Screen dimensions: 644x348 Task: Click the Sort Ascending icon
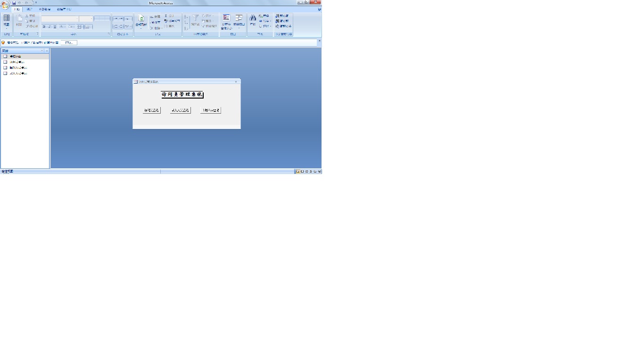coord(186,17)
